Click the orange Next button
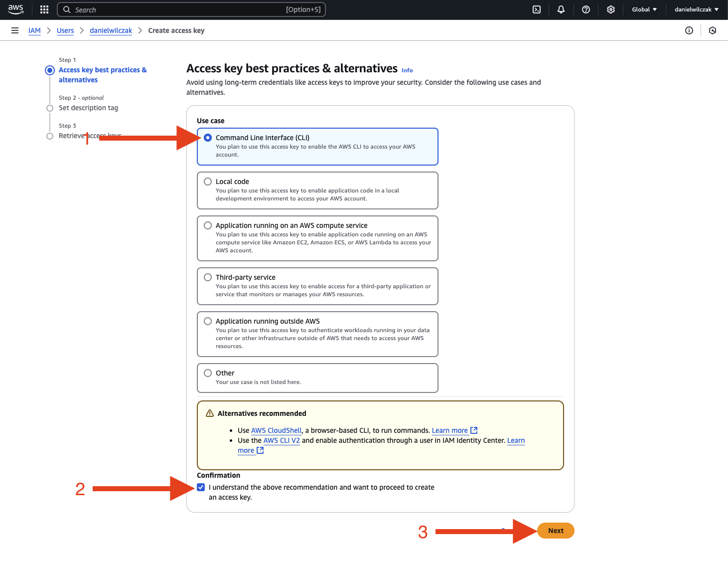Viewport: 728px width, 565px height. (556, 531)
